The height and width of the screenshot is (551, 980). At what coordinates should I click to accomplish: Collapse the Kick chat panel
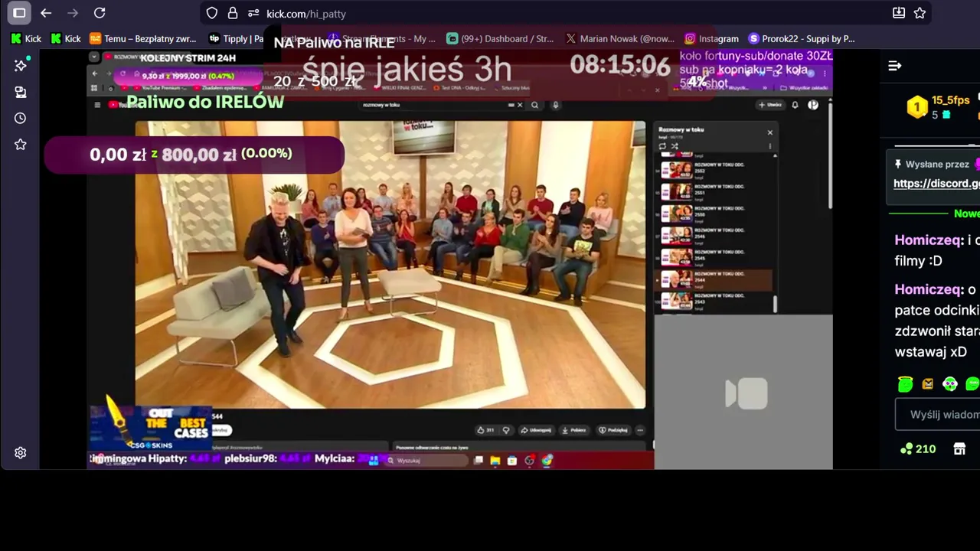click(894, 66)
